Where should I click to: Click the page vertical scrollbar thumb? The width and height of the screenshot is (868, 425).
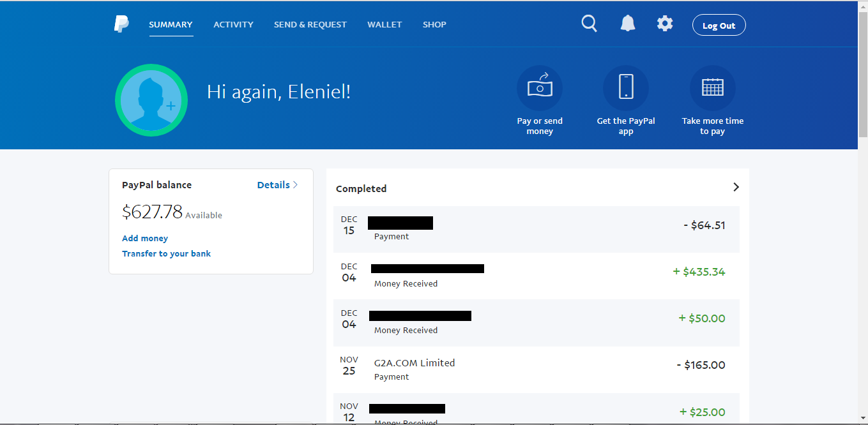coord(863,74)
